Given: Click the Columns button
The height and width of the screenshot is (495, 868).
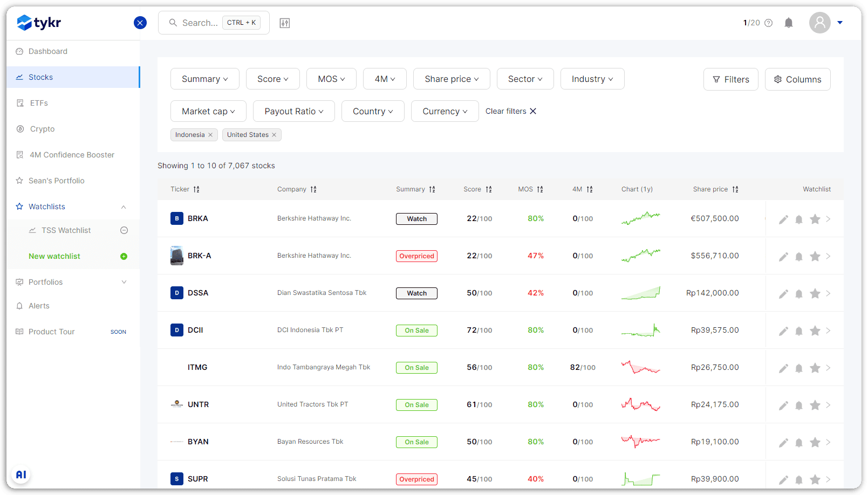Looking at the screenshot, I should click(x=798, y=79).
